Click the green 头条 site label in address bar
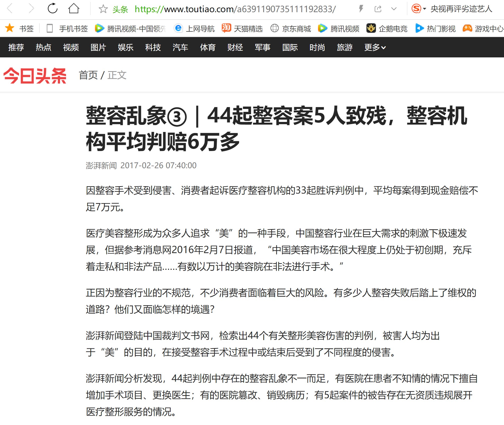Screen dimensions: 504x425 pos(120,9)
